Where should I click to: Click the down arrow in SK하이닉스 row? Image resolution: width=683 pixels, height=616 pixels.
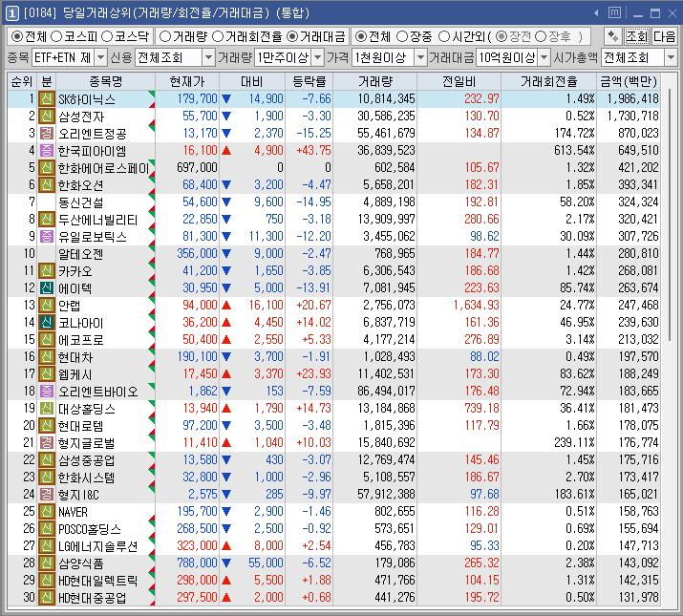[x=226, y=99]
